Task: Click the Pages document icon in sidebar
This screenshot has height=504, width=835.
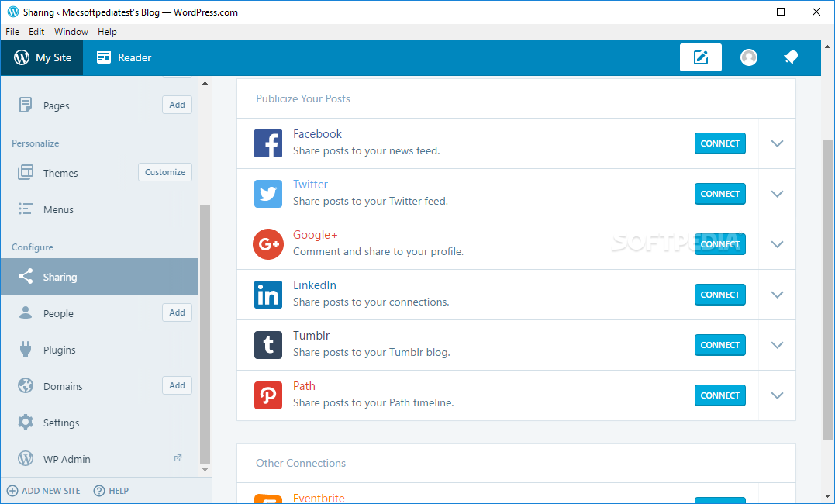Action: [x=25, y=105]
